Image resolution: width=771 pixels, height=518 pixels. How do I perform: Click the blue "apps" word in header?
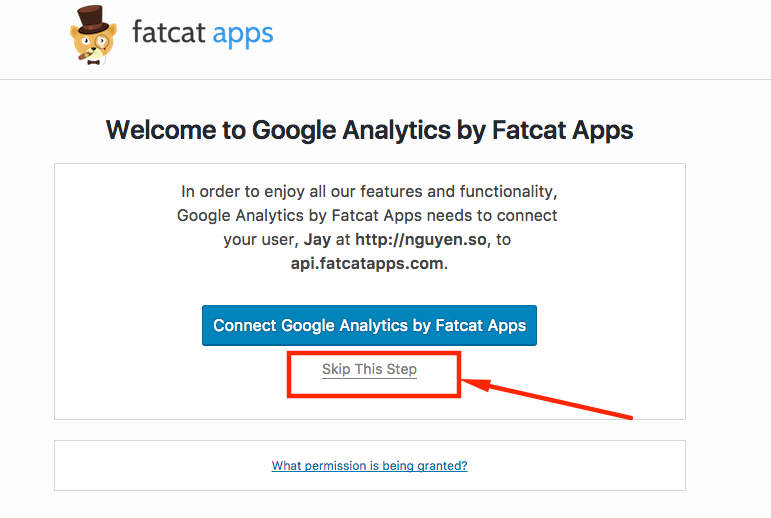tap(243, 34)
